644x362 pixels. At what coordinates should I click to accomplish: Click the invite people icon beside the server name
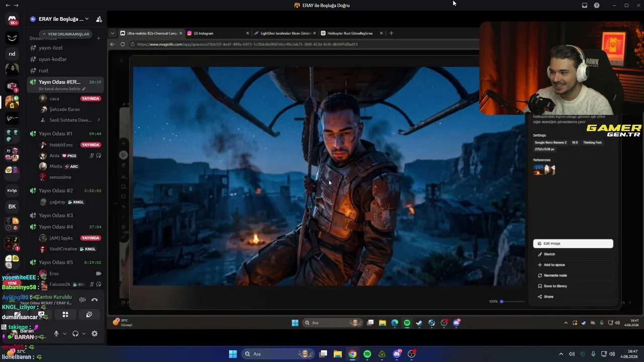tap(99, 19)
